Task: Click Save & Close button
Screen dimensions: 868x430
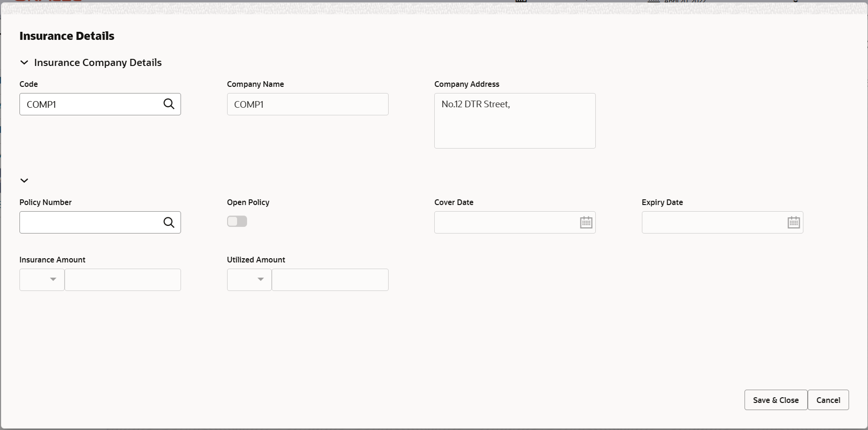Action: coord(775,400)
